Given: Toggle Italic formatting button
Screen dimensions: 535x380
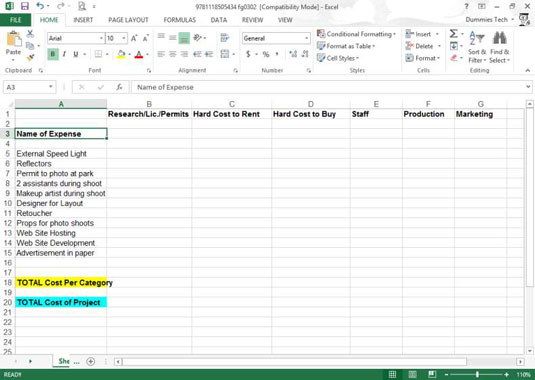Looking at the screenshot, I should pyautogui.click(x=64, y=54).
